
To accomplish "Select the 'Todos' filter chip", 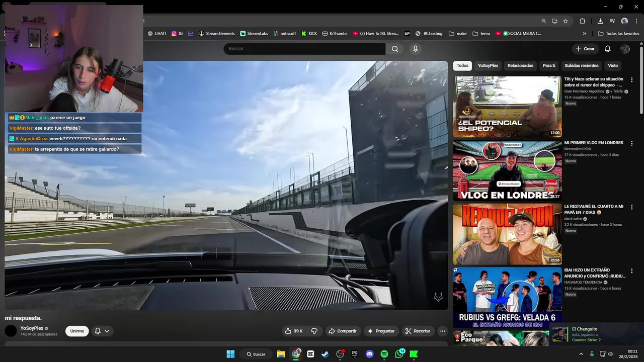I will (462, 66).
